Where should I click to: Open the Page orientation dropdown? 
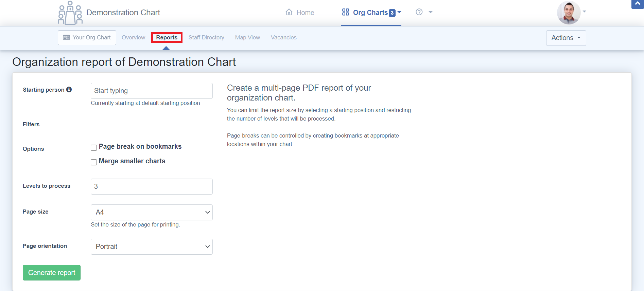pos(152,247)
